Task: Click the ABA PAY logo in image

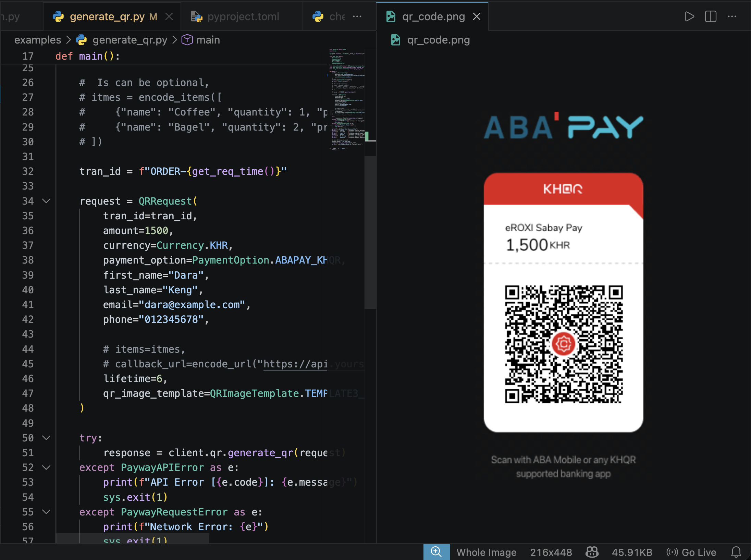Action: 564,126
